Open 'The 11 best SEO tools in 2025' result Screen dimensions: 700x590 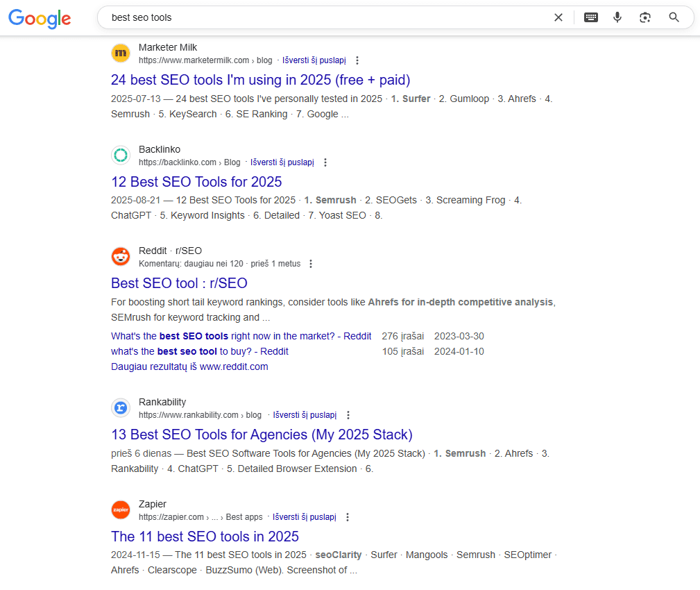[205, 537]
